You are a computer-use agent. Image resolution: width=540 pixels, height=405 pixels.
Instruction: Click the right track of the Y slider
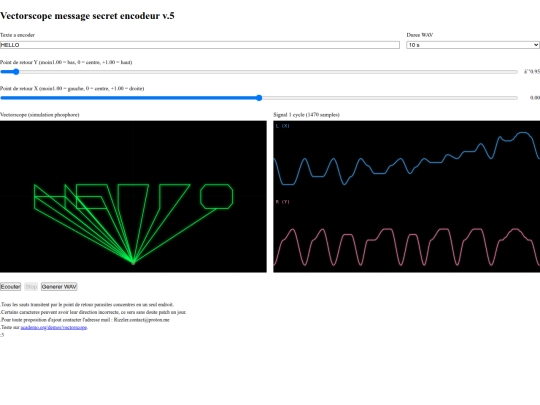tap(269, 72)
